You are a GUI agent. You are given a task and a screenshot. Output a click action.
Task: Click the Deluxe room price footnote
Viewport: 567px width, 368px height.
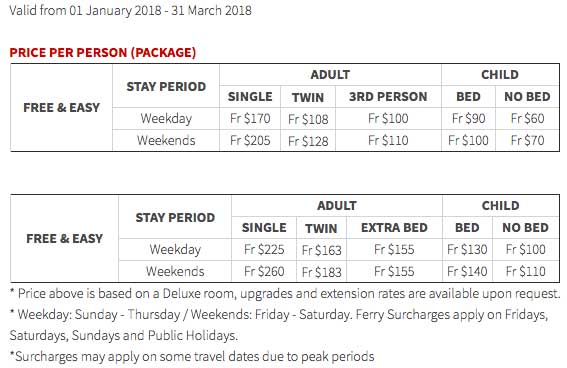pos(285,294)
